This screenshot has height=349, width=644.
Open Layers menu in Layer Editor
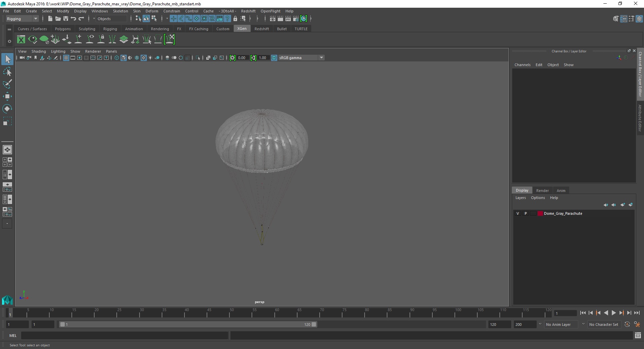pos(521,198)
